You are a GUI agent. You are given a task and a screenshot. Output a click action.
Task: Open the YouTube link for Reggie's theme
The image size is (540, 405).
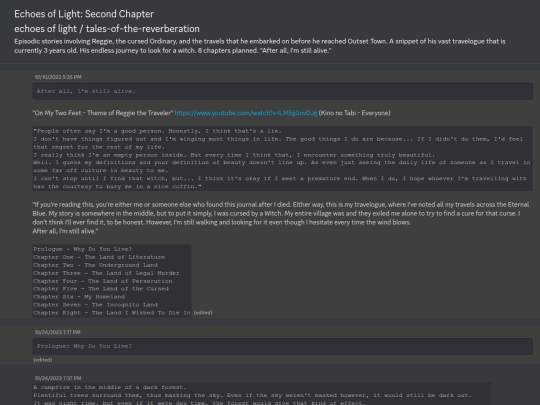pyautogui.click(x=246, y=113)
